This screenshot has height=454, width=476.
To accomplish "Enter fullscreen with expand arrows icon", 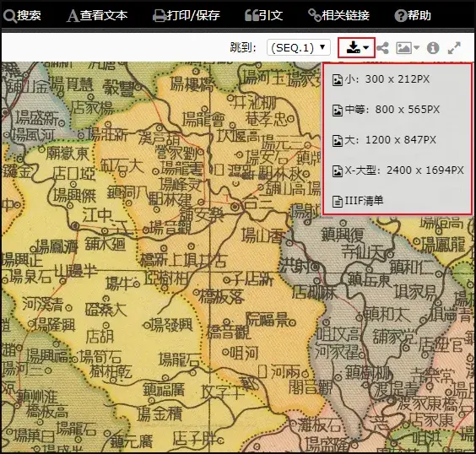I will [454, 48].
